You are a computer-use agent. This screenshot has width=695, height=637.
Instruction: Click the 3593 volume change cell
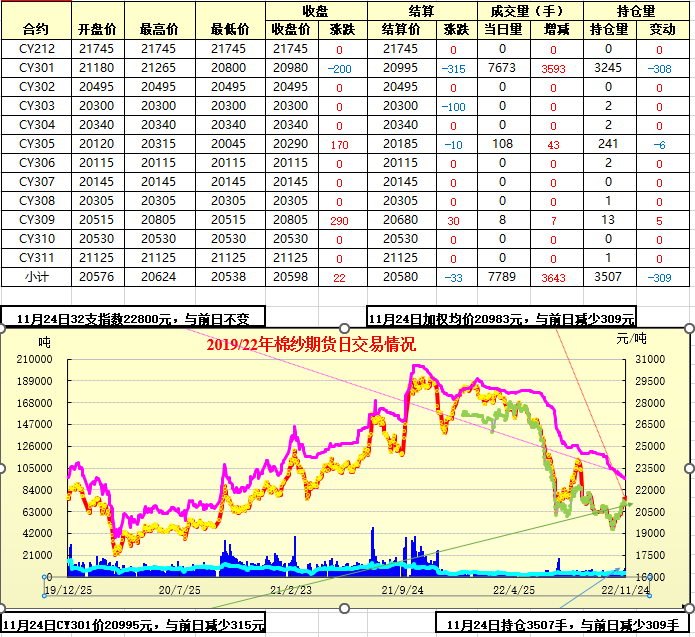pos(552,68)
